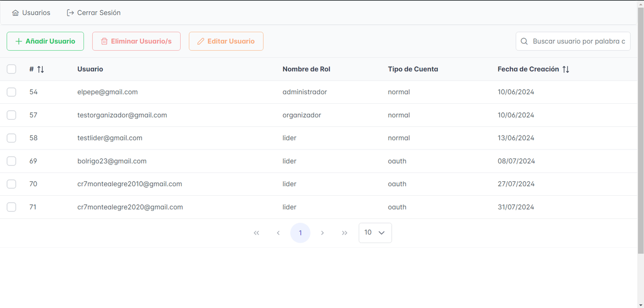Click the ID 57 cell
This screenshot has width=644, height=308.
34,115
